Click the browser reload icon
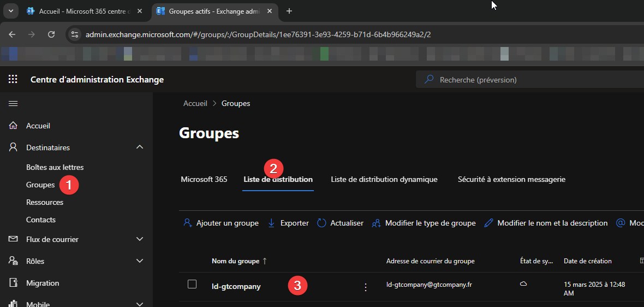 pos(51,34)
